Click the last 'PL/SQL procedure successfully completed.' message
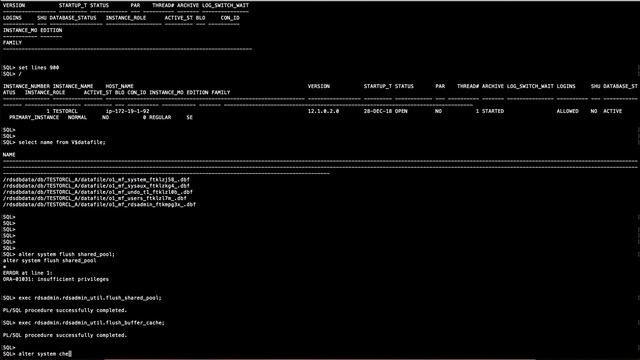This screenshot has width=640, height=360. [65, 335]
